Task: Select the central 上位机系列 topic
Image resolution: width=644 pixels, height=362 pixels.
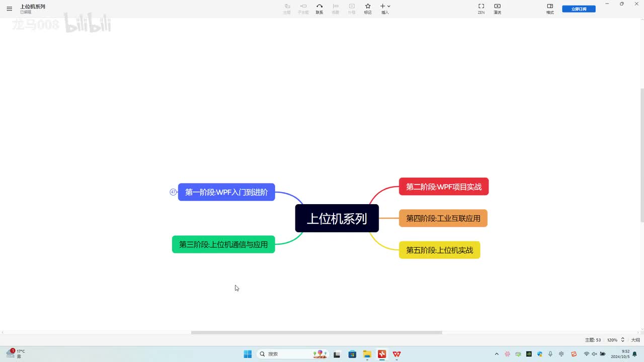Action: tap(337, 218)
